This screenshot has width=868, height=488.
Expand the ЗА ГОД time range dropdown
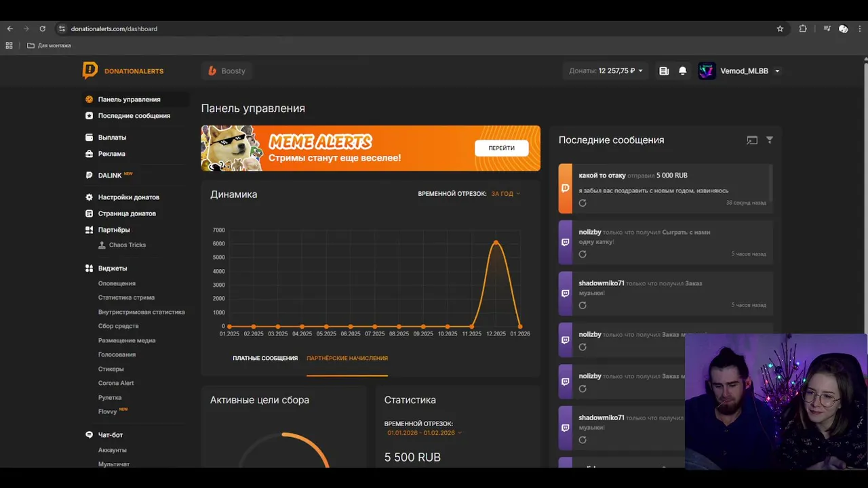[505, 194]
